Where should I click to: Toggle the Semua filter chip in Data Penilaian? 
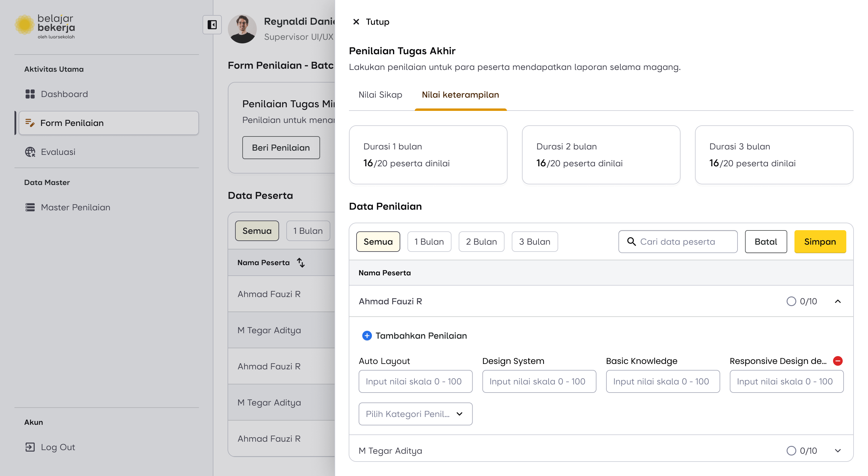[x=378, y=242]
